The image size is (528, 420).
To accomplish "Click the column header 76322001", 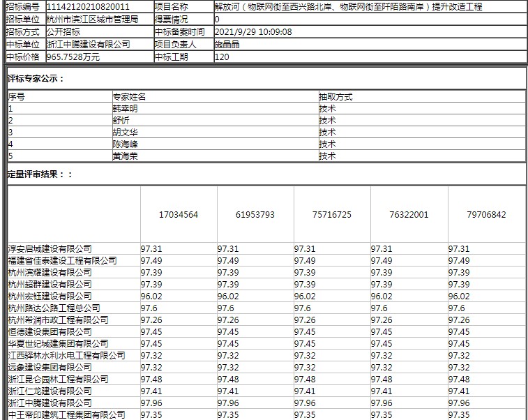I will [x=409, y=215].
